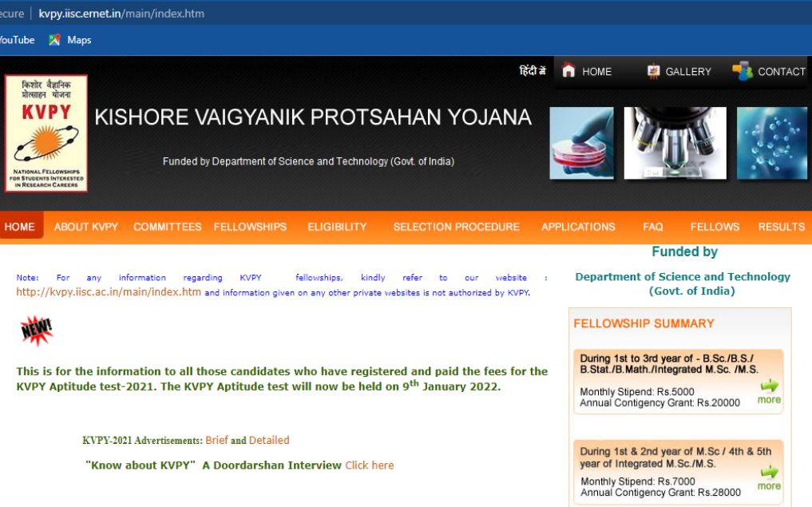Go to ABOUT KVPY page
Screen dimensions: 812x507
coord(86,227)
